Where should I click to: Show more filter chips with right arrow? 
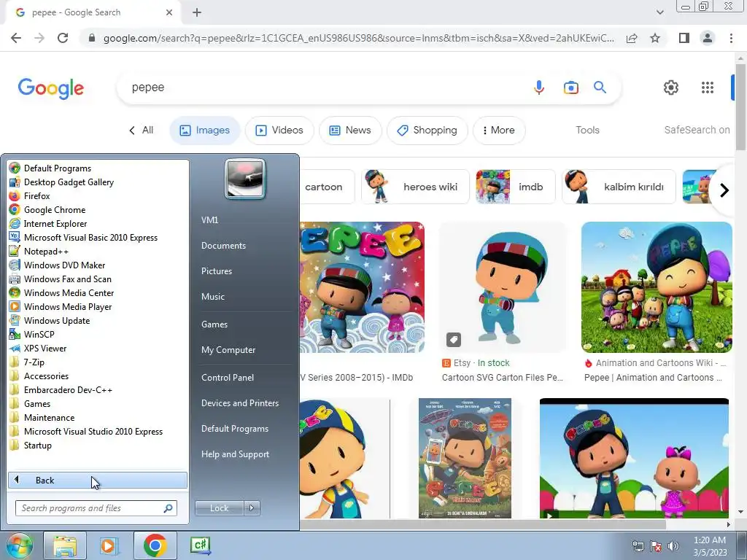tap(724, 190)
